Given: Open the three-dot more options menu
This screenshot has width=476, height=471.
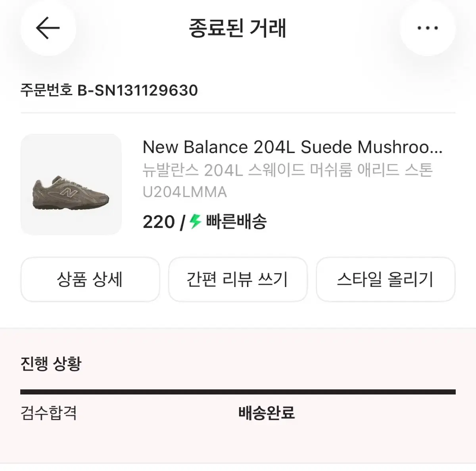Looking at the screenshot, I should pos(427,28).
